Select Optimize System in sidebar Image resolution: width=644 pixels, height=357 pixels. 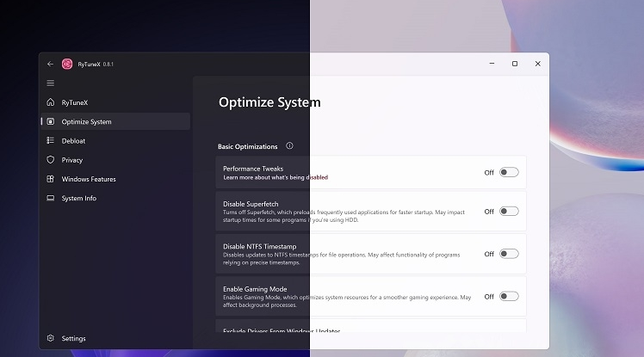point(115,121)
